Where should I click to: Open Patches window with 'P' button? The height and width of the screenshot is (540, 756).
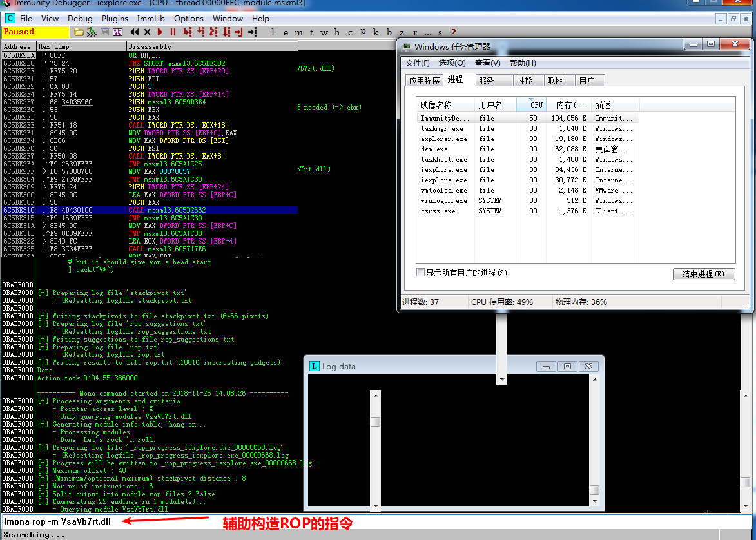pyautogui.click(x=363, y=32)
